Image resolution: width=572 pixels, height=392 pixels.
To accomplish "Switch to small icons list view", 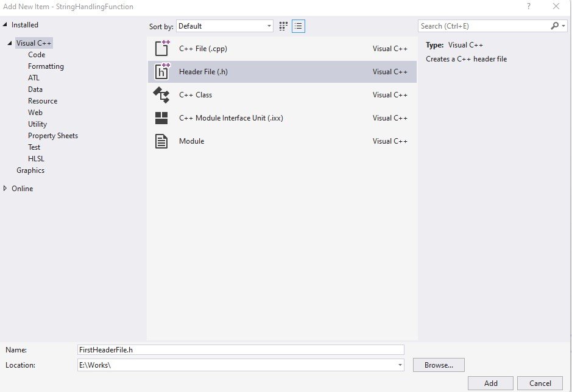I will click(297, 26).
